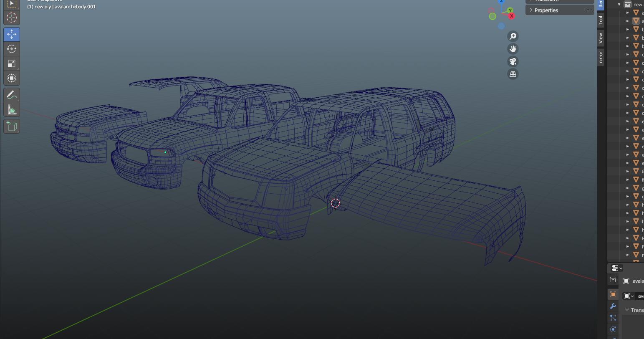Image resolution: width=644 pixels, height=339 pixels.
Task: Click the hollow green negative Y gizmo circle
Action: tap(492, 16)
